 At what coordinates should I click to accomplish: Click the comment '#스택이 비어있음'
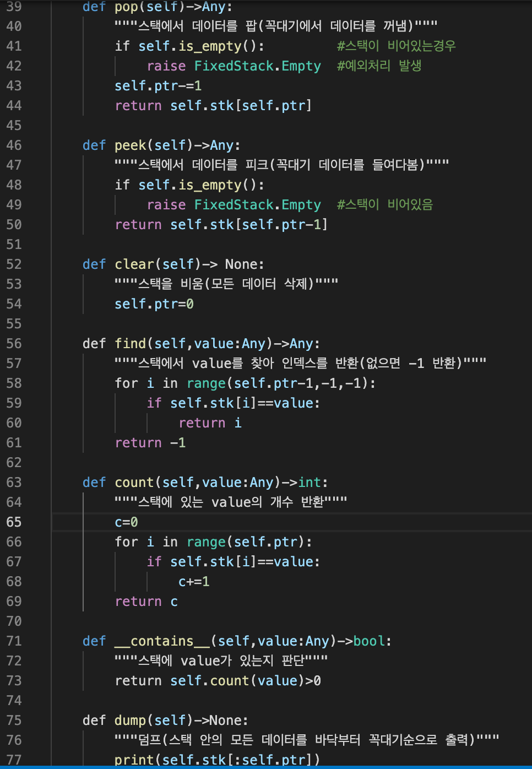(385, 205)
